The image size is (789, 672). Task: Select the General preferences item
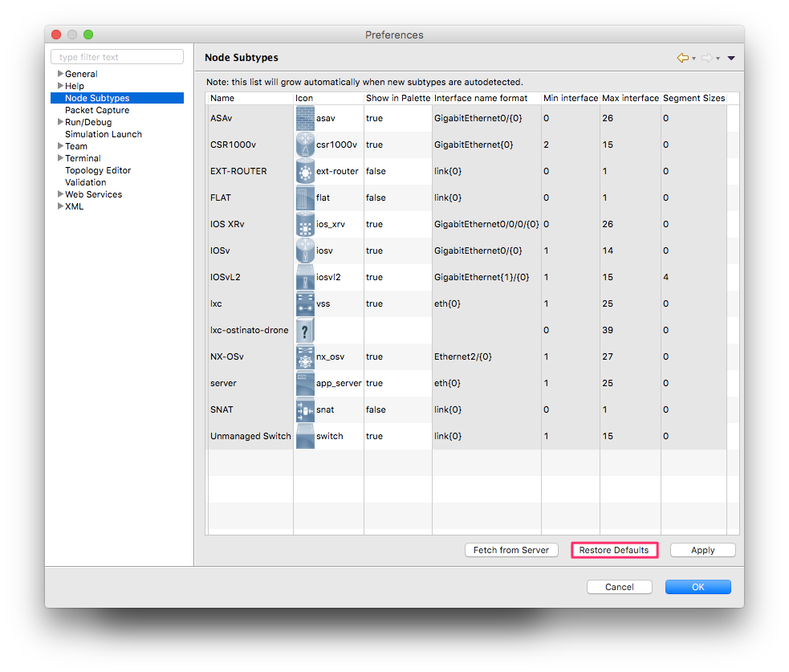point(81,74)
